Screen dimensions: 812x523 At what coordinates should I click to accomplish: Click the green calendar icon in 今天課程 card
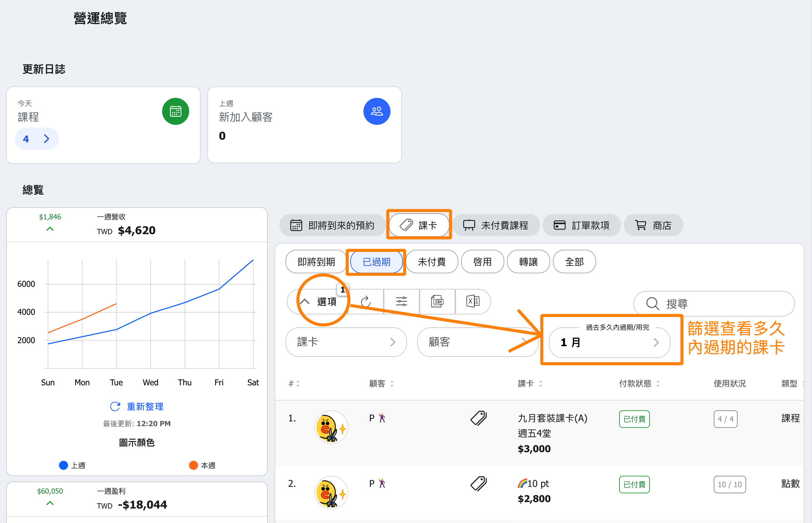[175, 111]
